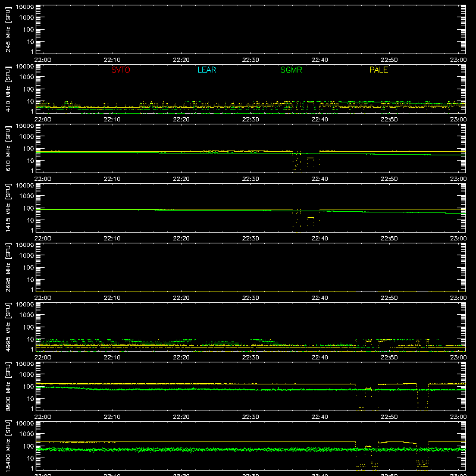
Task: Click 22:10 tick label under 2695 MHz panel
Action: (112, 298)
